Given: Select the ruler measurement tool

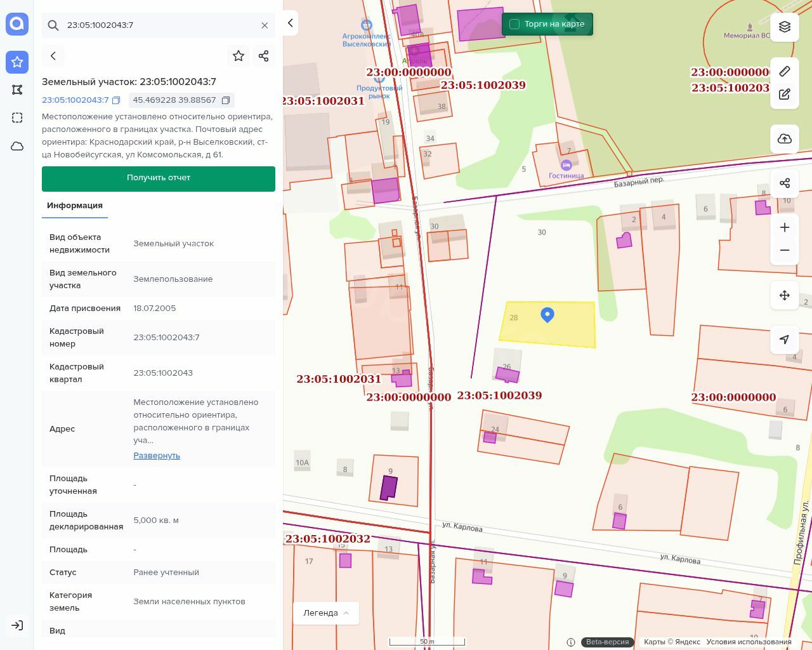Looking at the screenshot, I should [x=785, y=71].
